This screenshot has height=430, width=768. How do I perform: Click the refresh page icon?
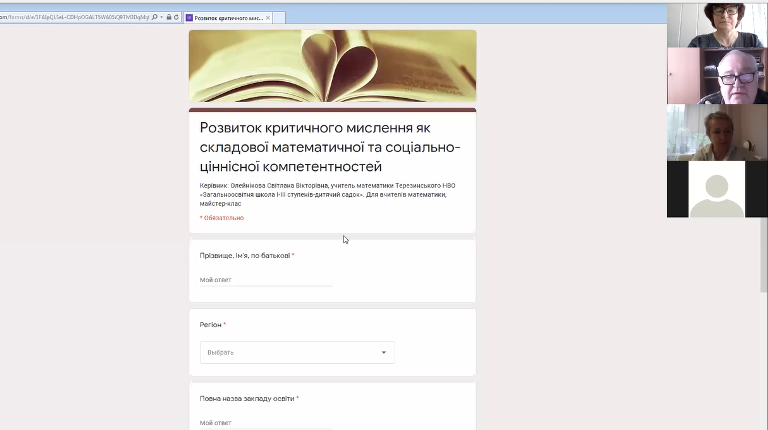coord(176,17)
